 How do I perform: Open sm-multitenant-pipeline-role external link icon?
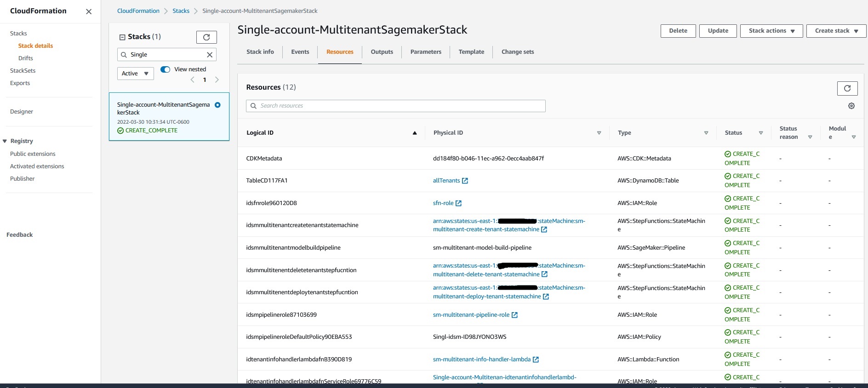tap(514, 315)
